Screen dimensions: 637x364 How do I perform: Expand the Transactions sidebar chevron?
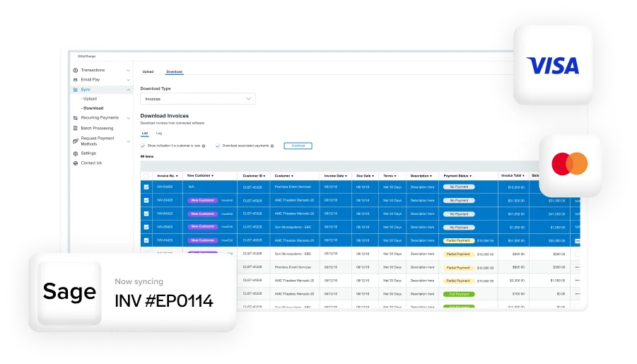tap(128, 71)
